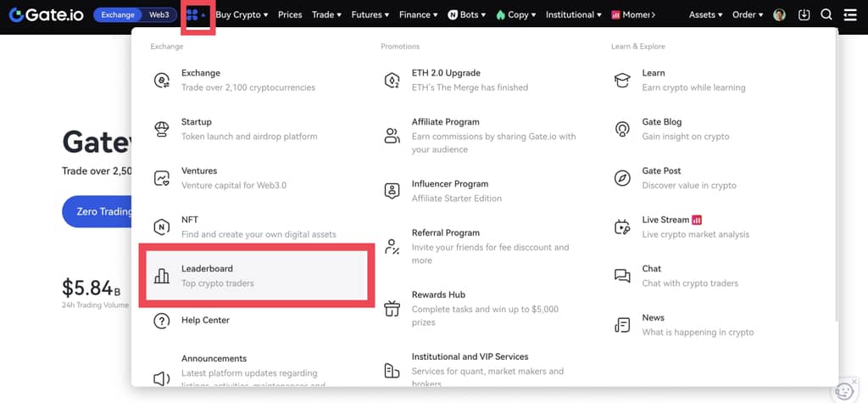Open the Assets dropdown

(705, 14)
